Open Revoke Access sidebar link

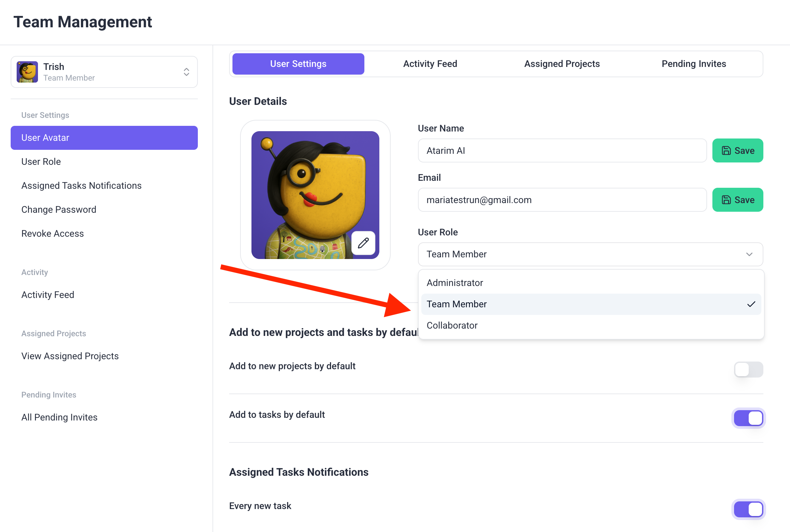[x=53, y=233]
